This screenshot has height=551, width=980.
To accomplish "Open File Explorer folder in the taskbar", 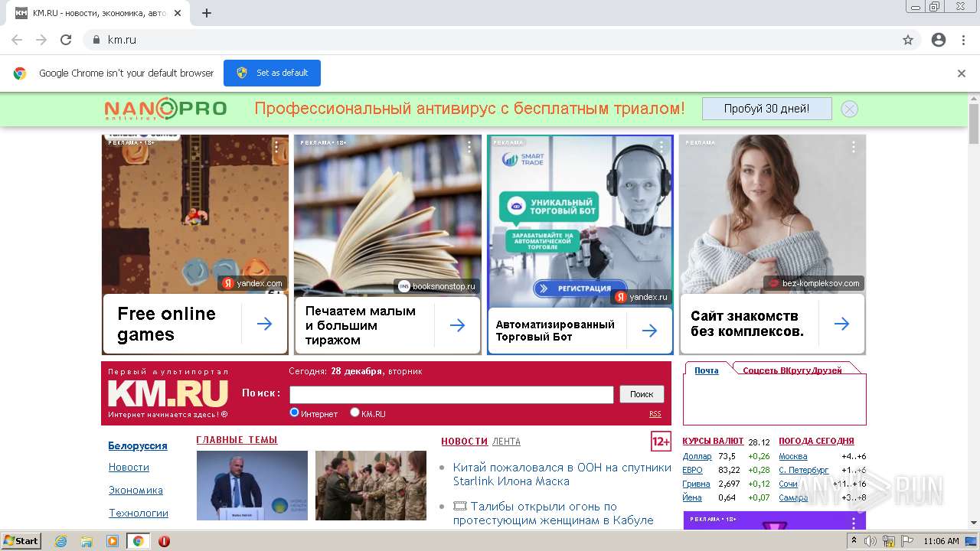I will [87, 541].
